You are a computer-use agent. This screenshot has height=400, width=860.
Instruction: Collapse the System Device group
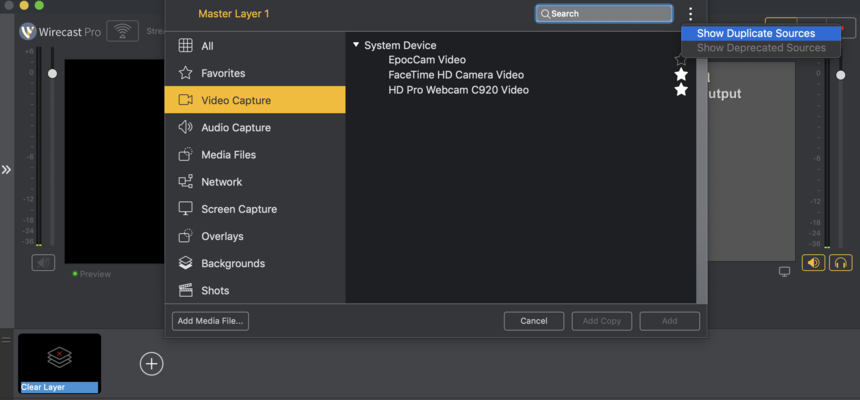[x=356, y=45]
